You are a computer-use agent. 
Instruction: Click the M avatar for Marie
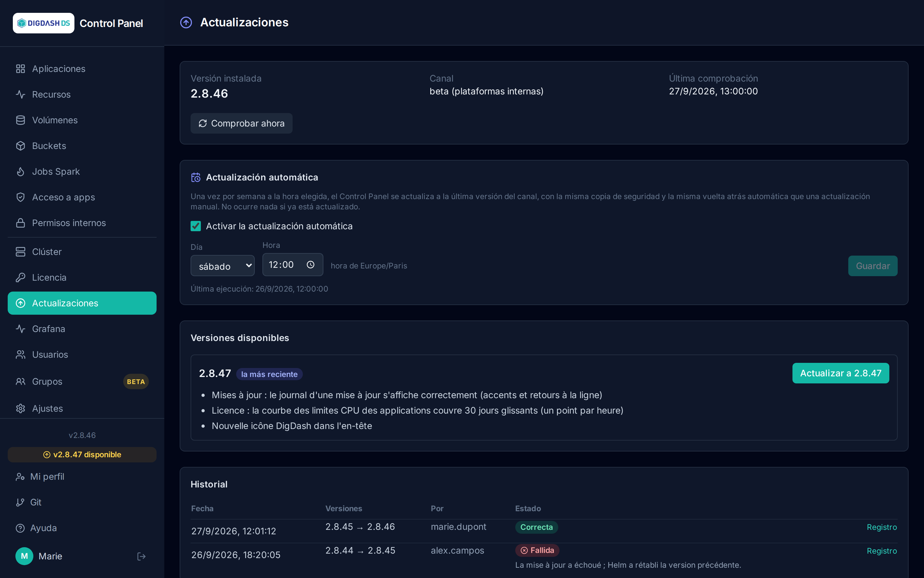point(24,556)
